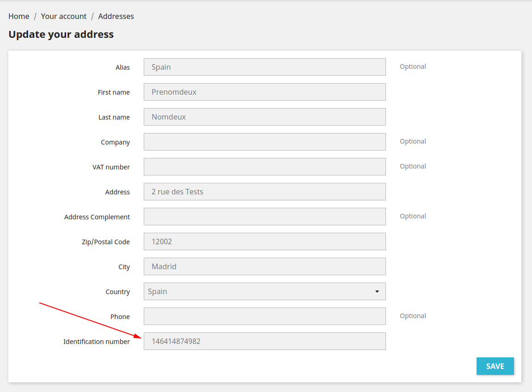Viewport: 532px width, 392px height.
Task: Click the SAVE button
Action: pos(495,366)
